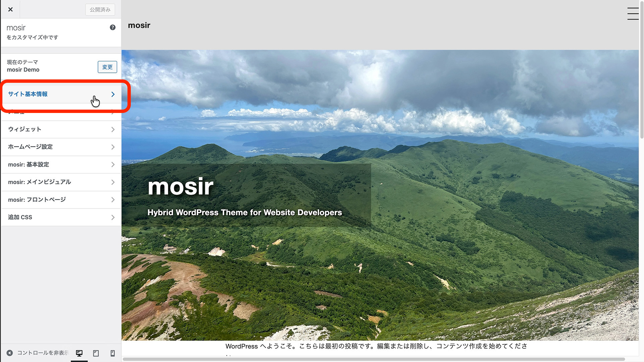Open the hamburger menu in preview
Viewport: 644px width, 362px height.
(x=633, y=14)
